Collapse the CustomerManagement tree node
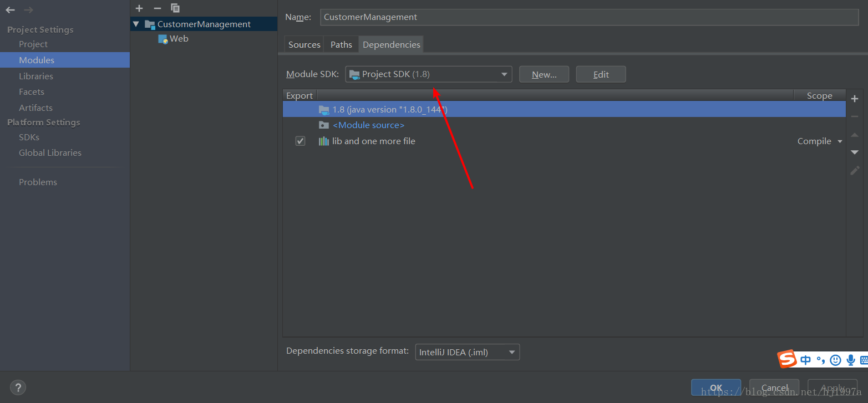868x403 pixels. pos(136,24)
